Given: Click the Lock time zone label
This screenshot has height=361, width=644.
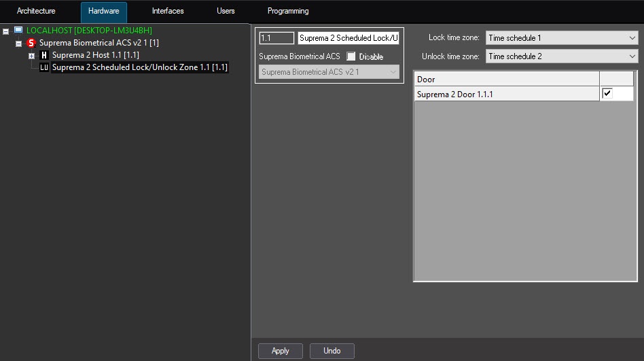Looking at the screenshot, I should tap(454, 37).
